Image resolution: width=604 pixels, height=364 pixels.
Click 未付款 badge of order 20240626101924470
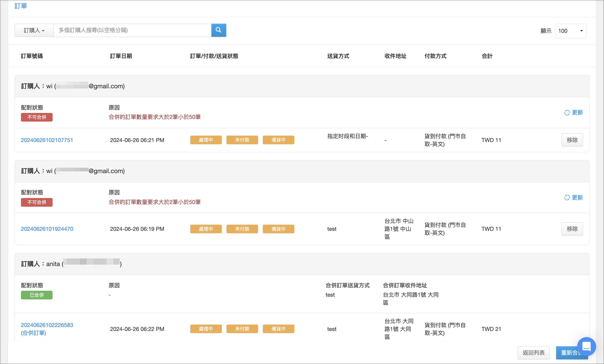click(x=242, y=229)
